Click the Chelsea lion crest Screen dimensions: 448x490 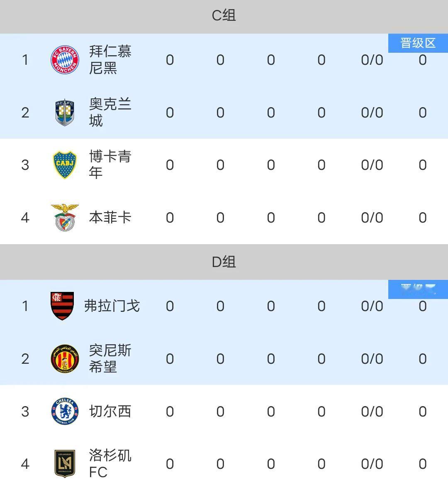[x=65, y=411]
